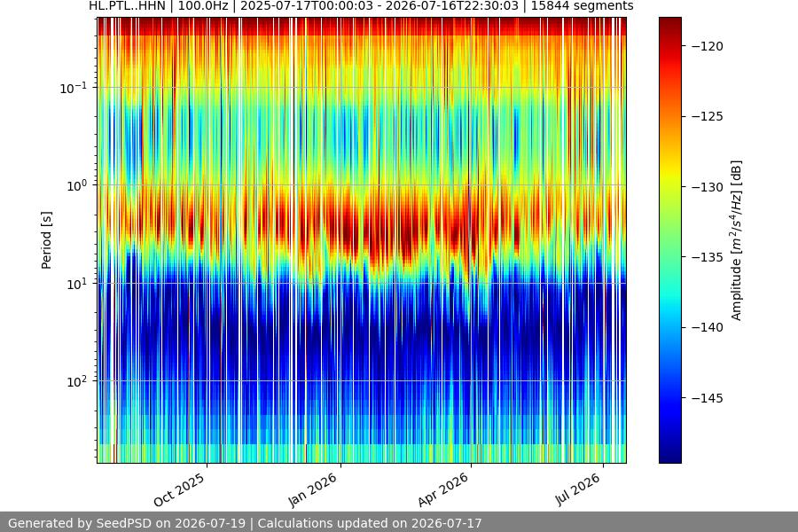This screenshot has width=798, height=532.
Task: Click the dark red top of colorbar
Action: [669, 21]
